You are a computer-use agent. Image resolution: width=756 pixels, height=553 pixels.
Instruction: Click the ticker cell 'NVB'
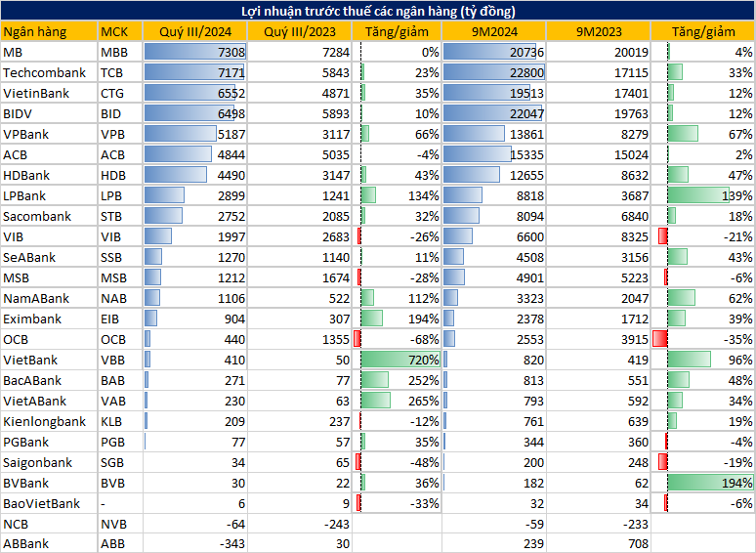[x=120, y=524]
